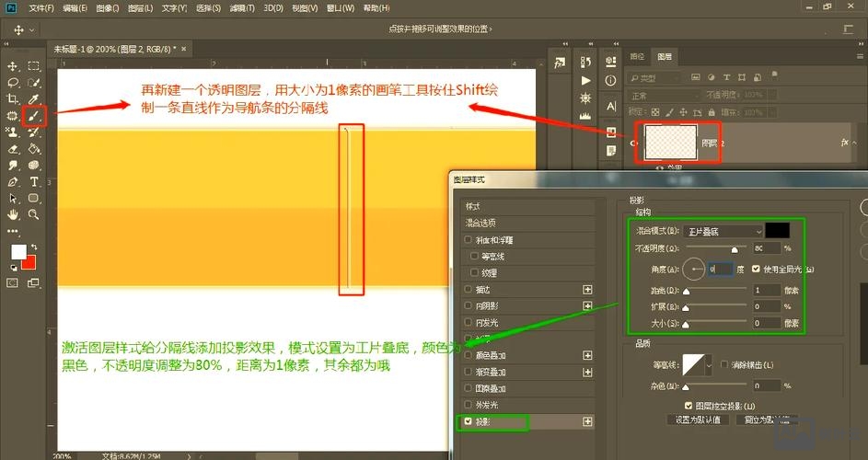Viewport: 868px width, 460px height.
Task: Open the History panel icon
Action: coord(585,62)
